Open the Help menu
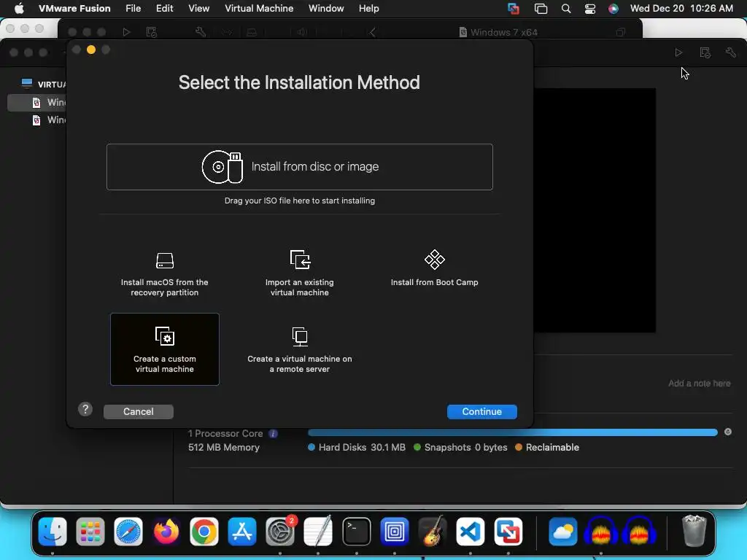 (368, 8)
